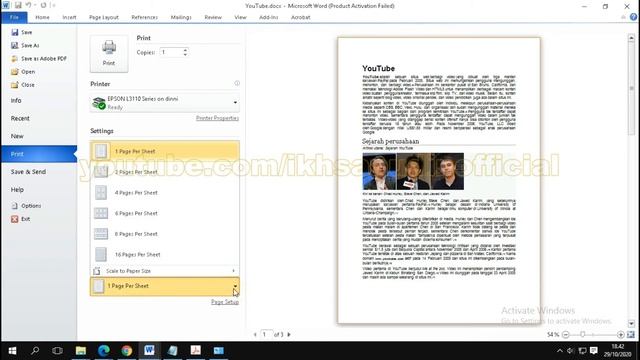Select the highlighted Print menu item
The width and height of the screenshot is (640, 360).
click(x=39, y=154)
